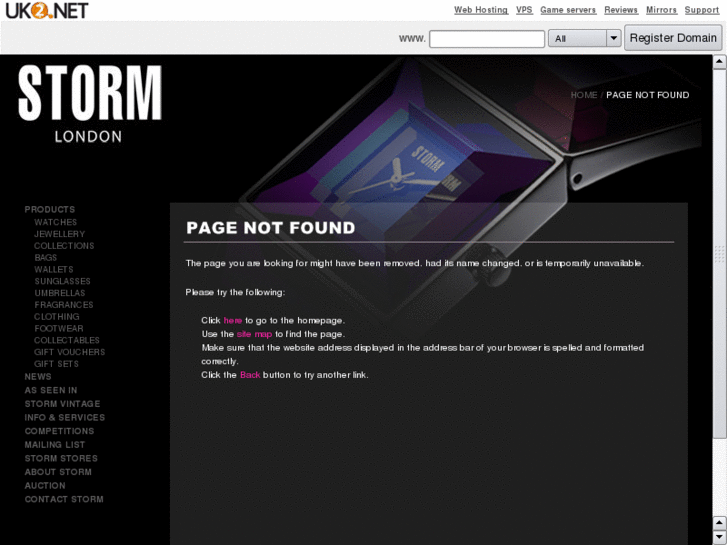Open the MAILING LIST page
Image resolution: width=727 pixels, height=545 pixels.
pos(55,445)
